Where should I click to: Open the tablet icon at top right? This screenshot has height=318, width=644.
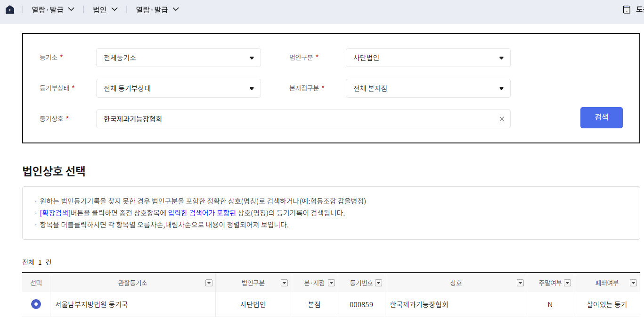(x=627, y=9)
